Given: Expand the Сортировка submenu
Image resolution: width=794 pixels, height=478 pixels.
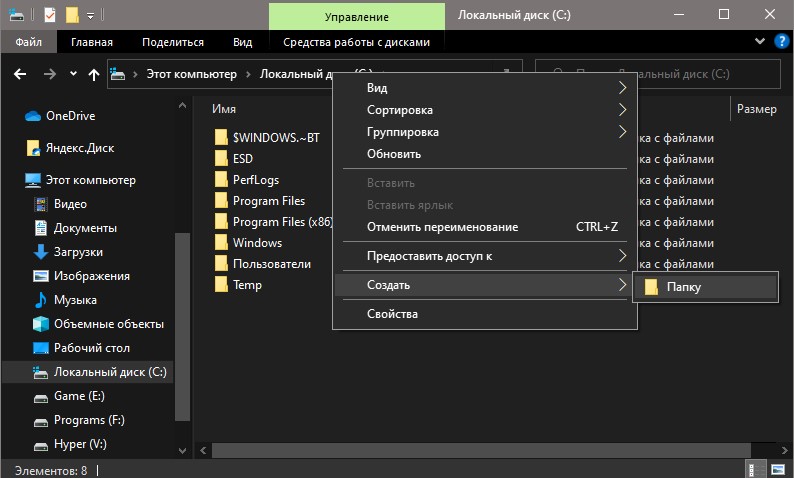Looking at the screenshot, I should coord(485,110).
